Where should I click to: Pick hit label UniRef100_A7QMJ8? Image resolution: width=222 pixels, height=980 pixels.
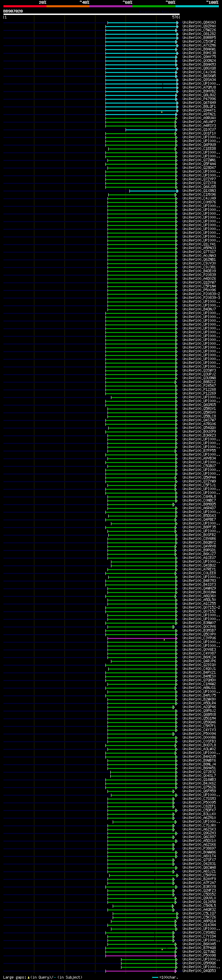(x=199, y=88)
